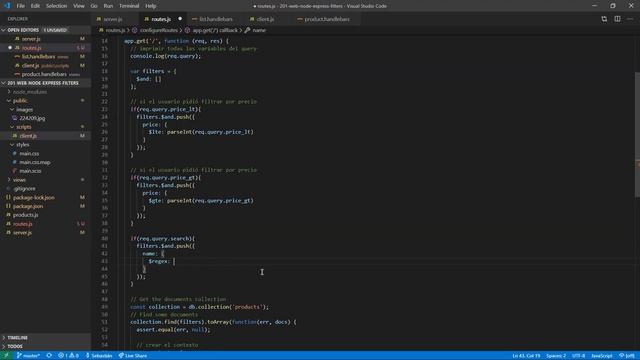Open the editor more actions ellipsis
640x360 pixels.
click(630, 19)
